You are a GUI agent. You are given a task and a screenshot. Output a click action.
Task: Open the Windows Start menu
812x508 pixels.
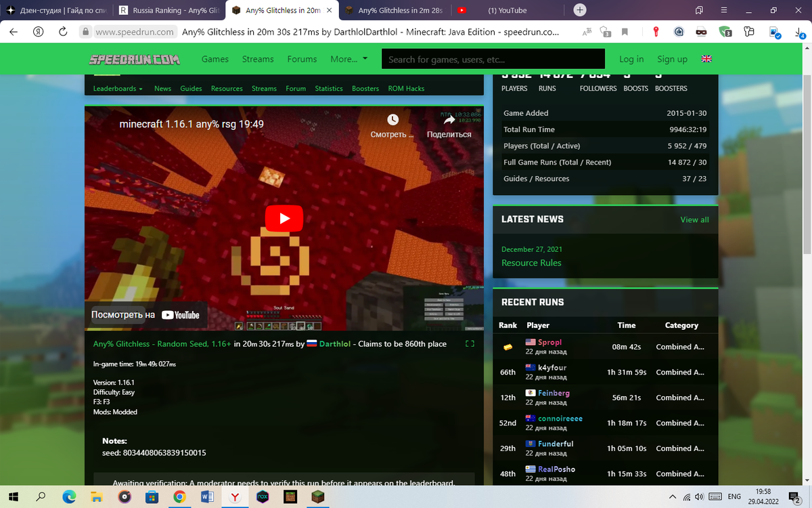pos(14,496)
